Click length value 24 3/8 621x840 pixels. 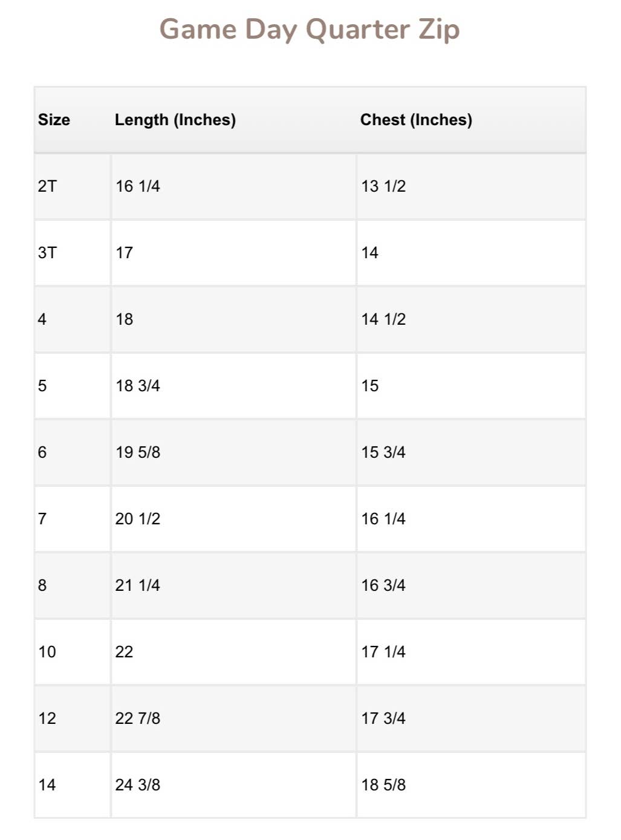[138, 785]
